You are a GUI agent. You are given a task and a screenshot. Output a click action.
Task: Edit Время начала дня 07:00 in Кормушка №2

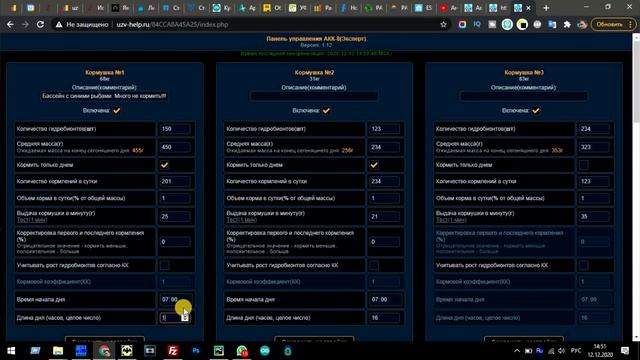(385, 300)
